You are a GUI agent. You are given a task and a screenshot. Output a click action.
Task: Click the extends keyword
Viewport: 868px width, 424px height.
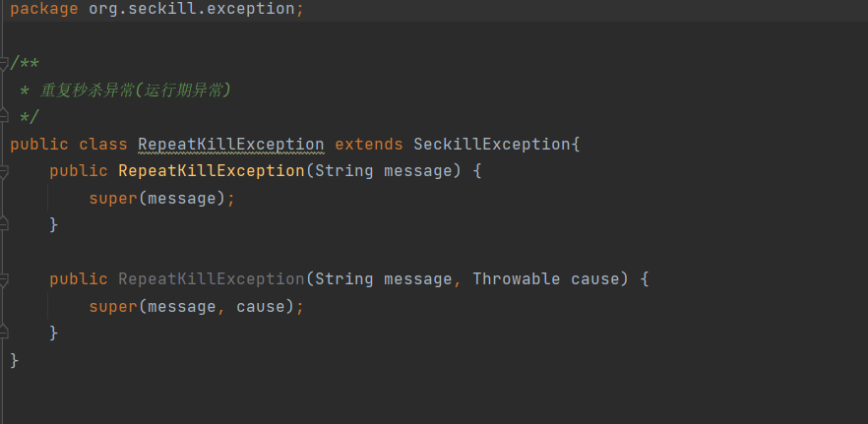tap(368, 145)
